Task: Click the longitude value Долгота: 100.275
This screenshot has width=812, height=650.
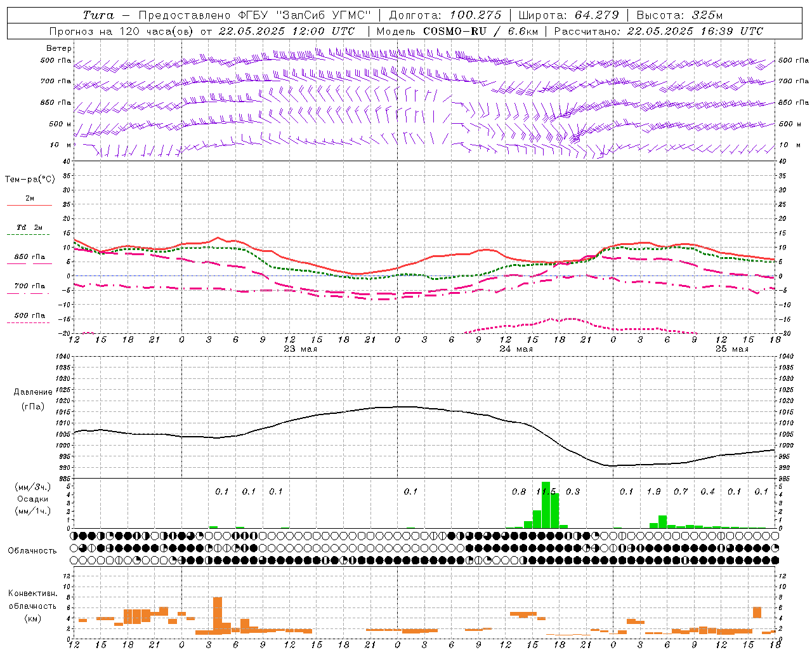Action: point(445,15)
